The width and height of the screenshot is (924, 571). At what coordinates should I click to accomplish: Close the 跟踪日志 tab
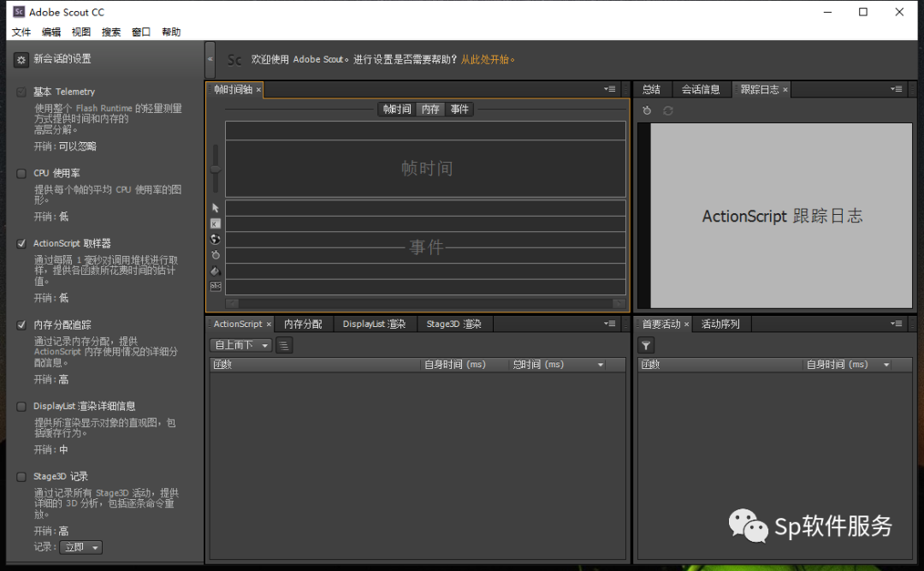(785, 90)
